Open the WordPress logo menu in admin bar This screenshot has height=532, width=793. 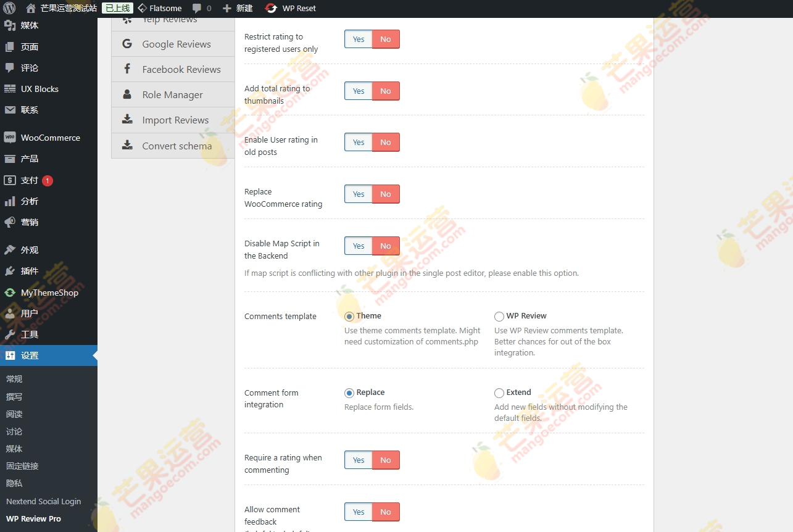(9, 8)
